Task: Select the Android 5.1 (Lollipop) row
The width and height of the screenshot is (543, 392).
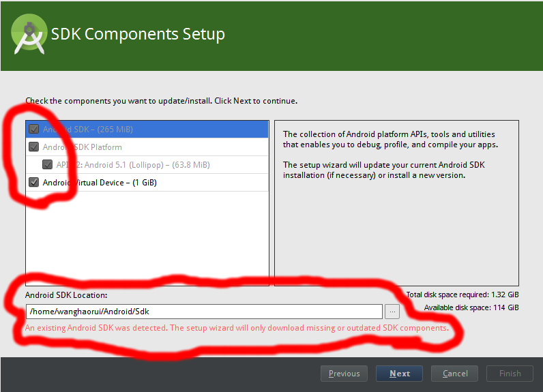Action: tap(147, 164)
